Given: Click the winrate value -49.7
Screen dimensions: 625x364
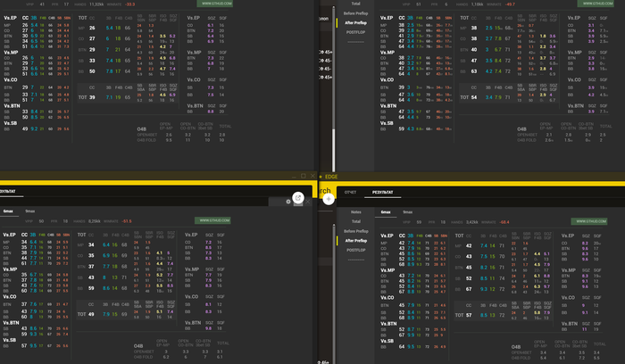Looking at the screenshot, I should [x=510, y=4].
